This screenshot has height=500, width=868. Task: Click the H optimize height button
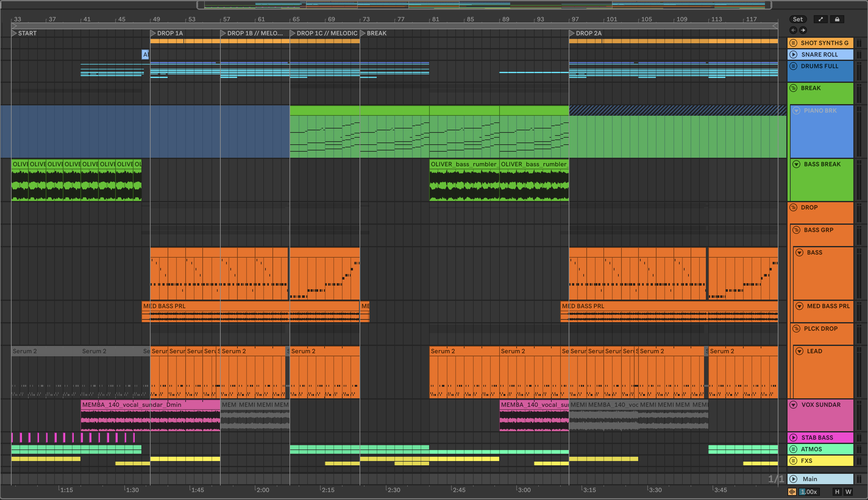[837, 492]
